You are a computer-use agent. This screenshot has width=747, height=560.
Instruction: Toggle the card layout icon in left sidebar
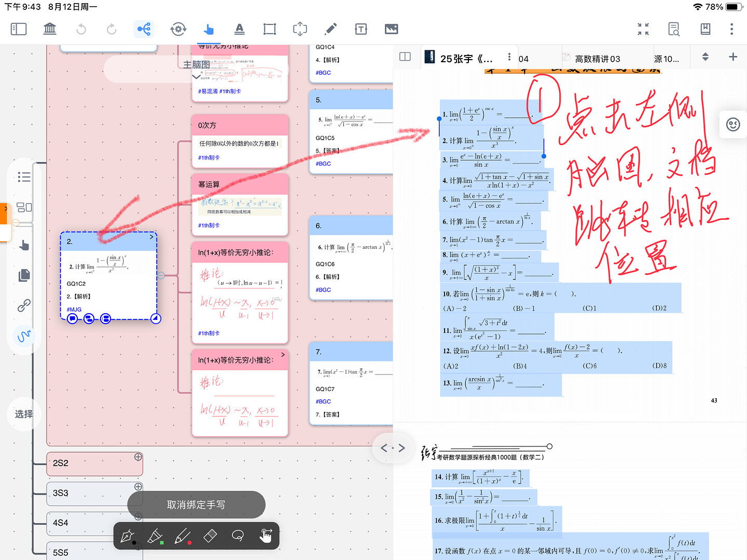coord(24,207)
